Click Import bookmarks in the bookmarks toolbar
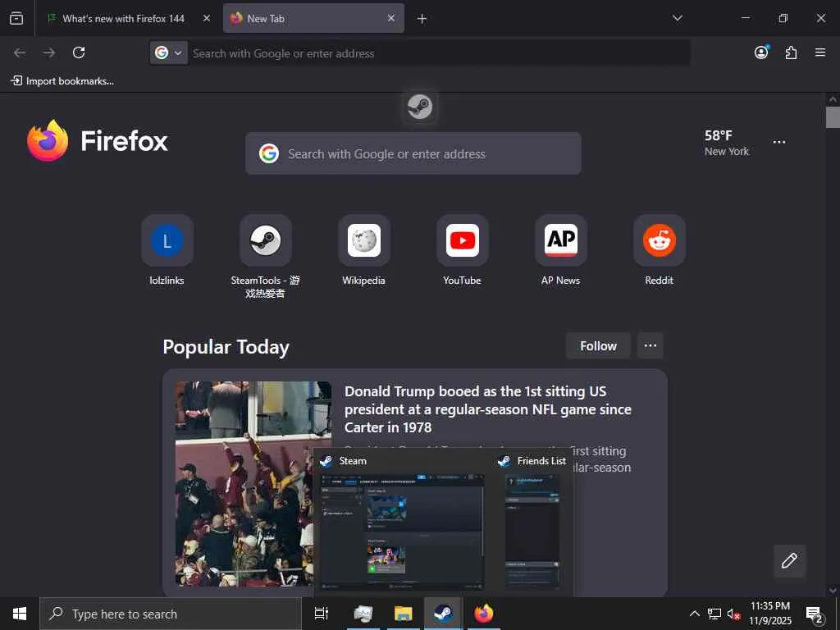This screenshot has height=630, width=840. pyautogui.click(x=62, y=81)
